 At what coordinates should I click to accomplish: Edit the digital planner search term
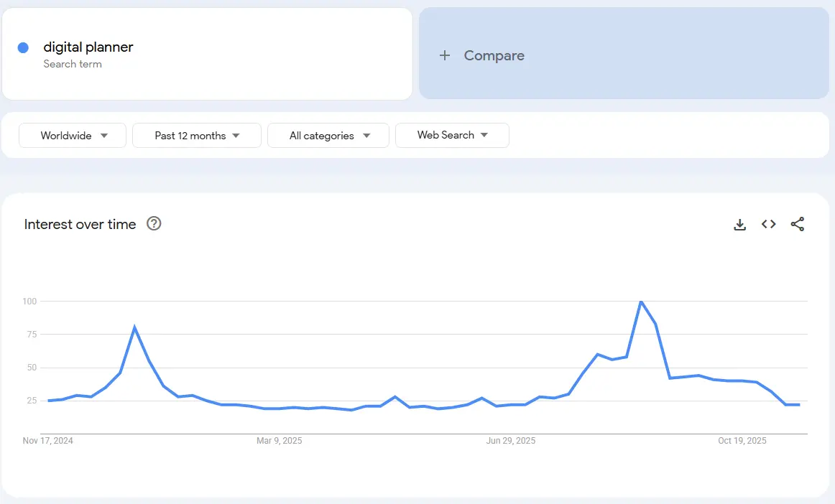point(88,47)
